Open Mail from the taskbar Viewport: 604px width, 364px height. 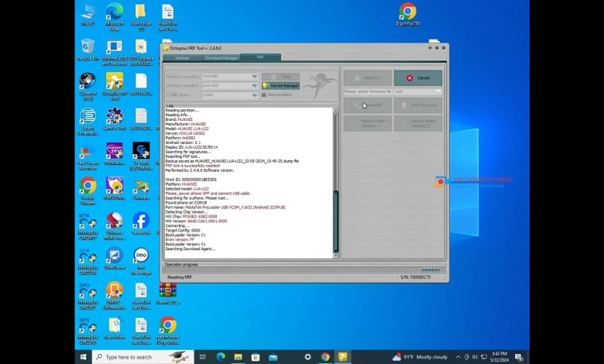click(273, 357)
